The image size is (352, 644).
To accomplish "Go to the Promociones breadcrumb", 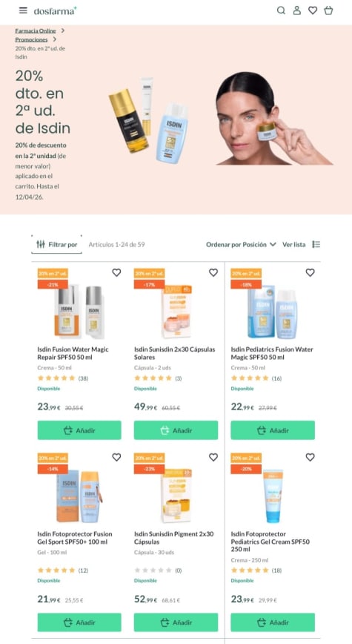I will point(31,40).
